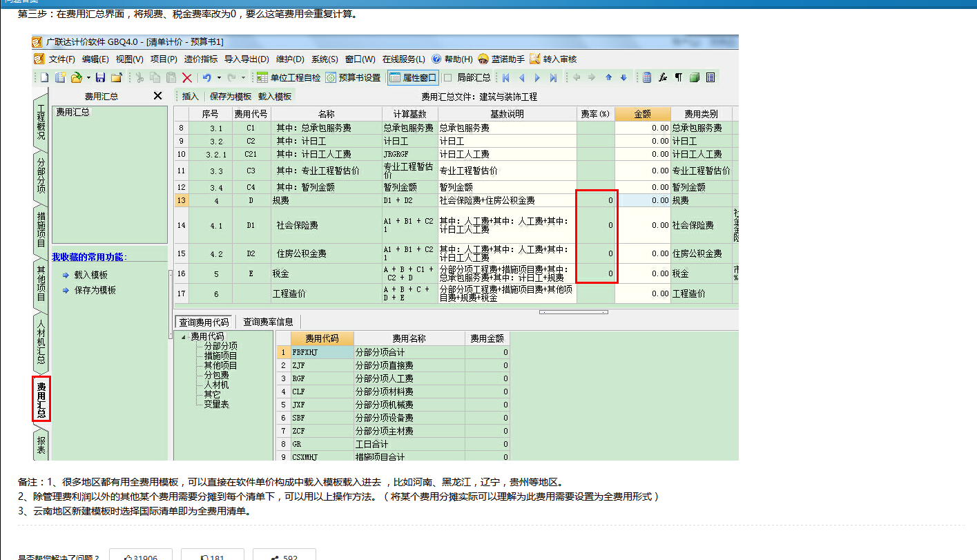Close the 费用汇总 side panel
The image size is (977, 560).
coord(157,96)
